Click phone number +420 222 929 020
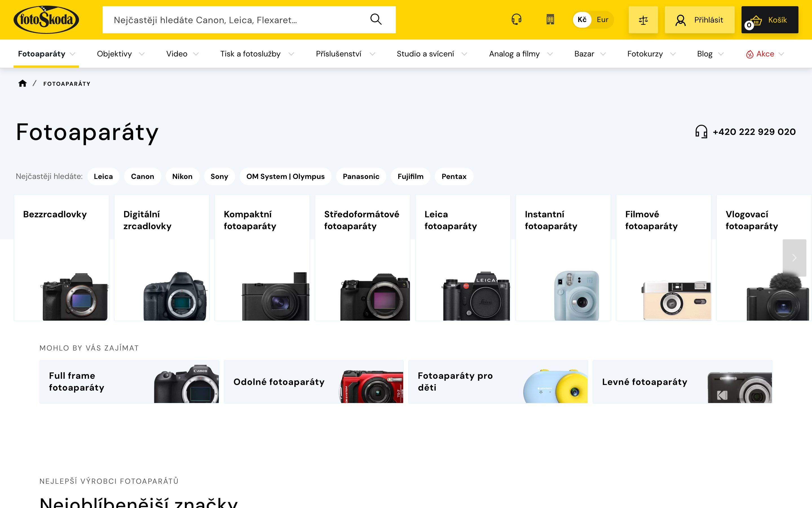Viewport: 812px width, 508px height. tap(754, 132)
